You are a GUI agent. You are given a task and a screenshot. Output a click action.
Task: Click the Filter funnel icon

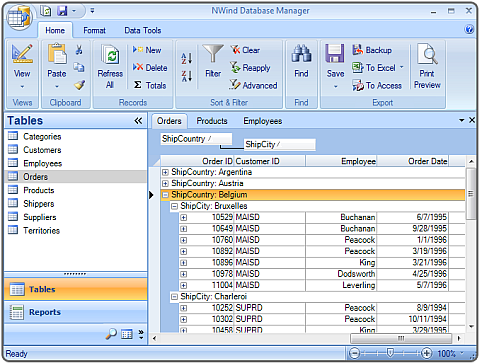(x=213, y=53)
